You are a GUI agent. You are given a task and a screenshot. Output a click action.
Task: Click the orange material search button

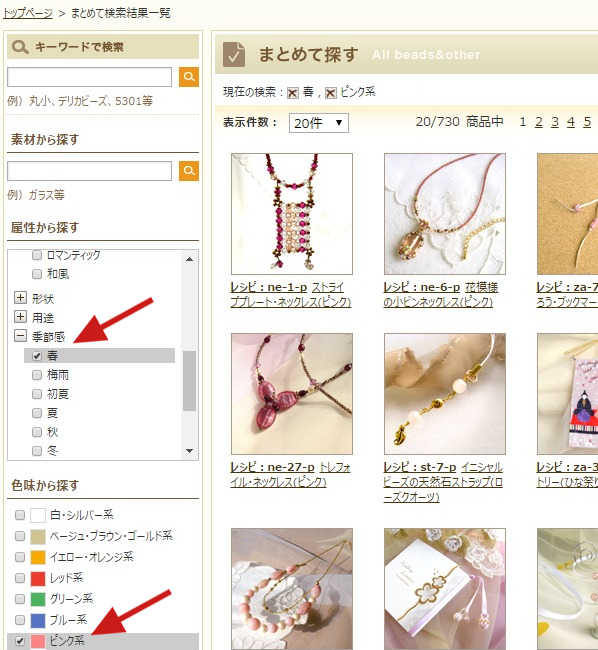click(x=189, y=171)
